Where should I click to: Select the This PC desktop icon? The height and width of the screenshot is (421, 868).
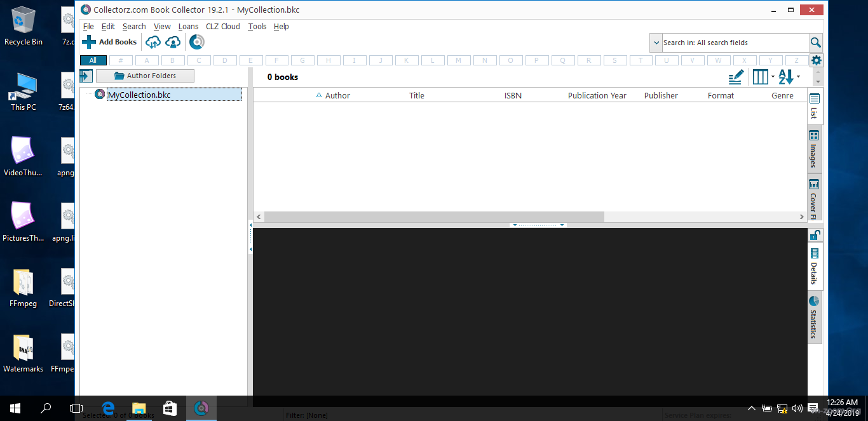point(24,92)
